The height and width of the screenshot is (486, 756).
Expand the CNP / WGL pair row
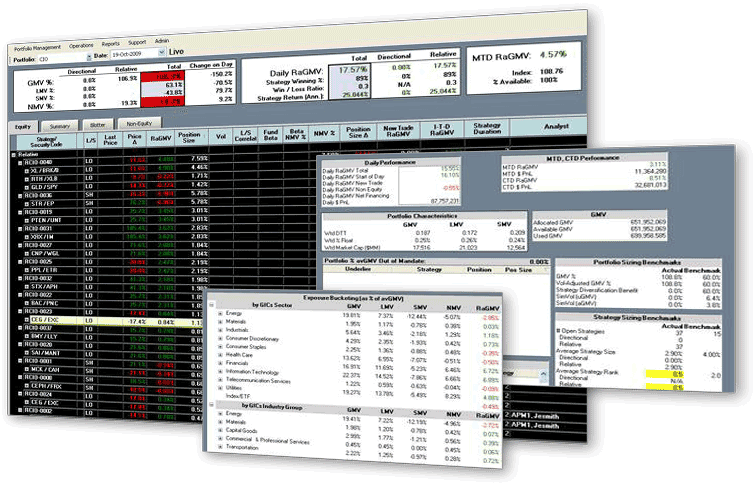[x=27, y=254]
